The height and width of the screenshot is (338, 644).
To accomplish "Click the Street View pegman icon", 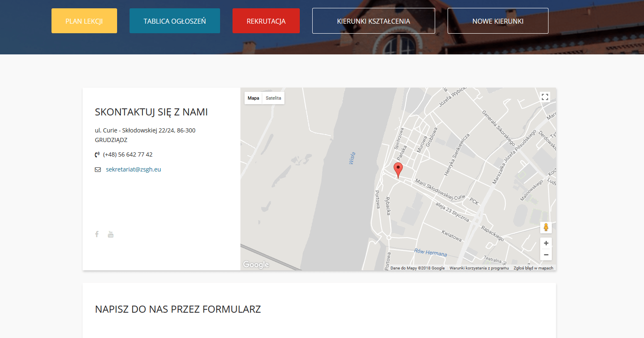I will tap(546, 227).
